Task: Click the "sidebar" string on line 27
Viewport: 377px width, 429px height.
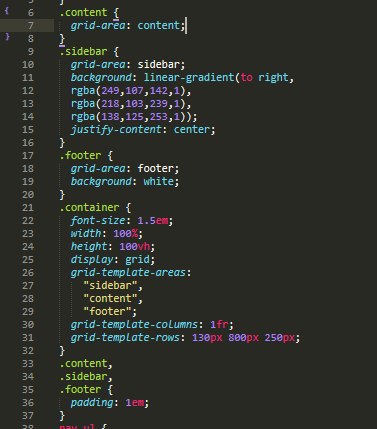Action: (x=110, y=286)
